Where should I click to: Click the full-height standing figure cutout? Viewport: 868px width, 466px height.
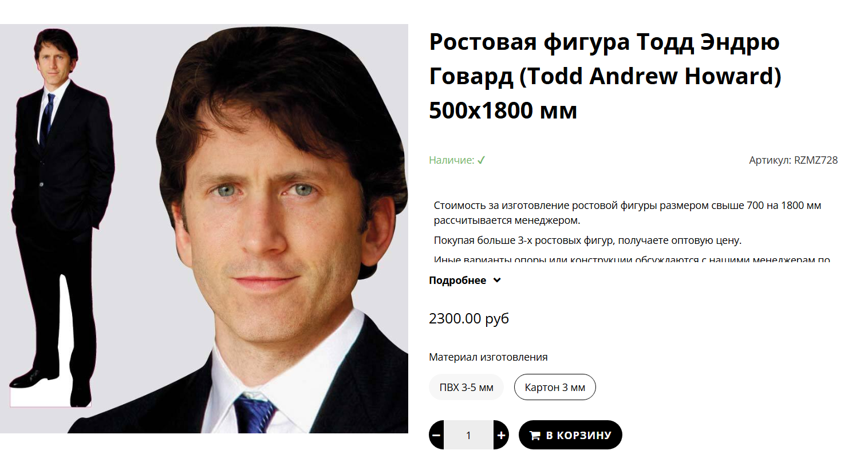(62, 218)
